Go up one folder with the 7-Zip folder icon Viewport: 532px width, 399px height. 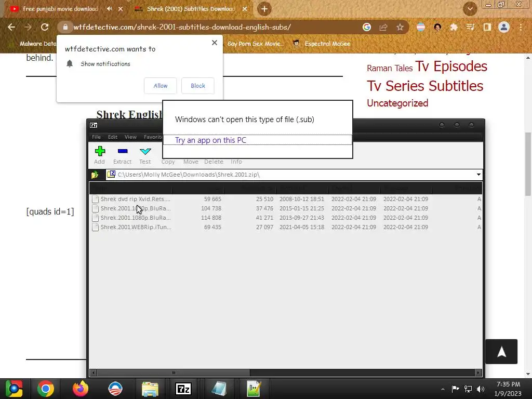pyautogui.click(x=95, y=175)
